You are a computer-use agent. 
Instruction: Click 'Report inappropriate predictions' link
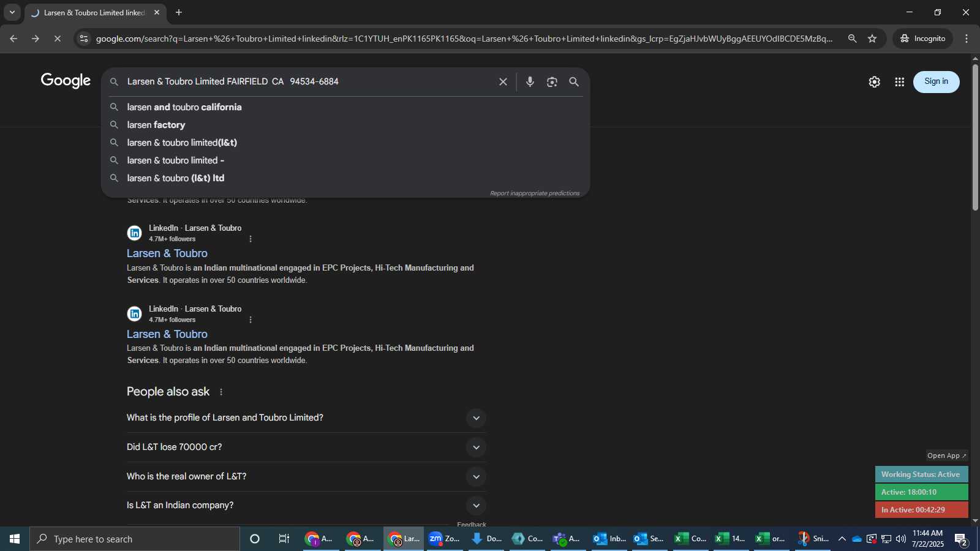[535, 193]
